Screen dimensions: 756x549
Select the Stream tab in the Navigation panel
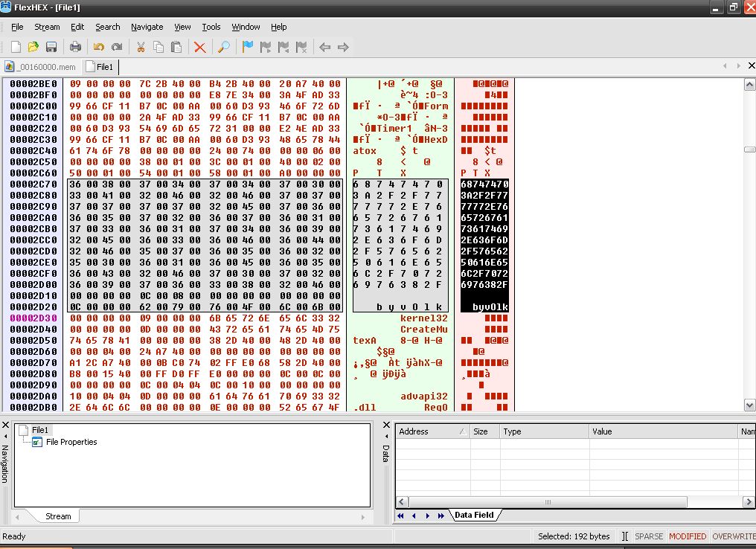coord(58,516)
